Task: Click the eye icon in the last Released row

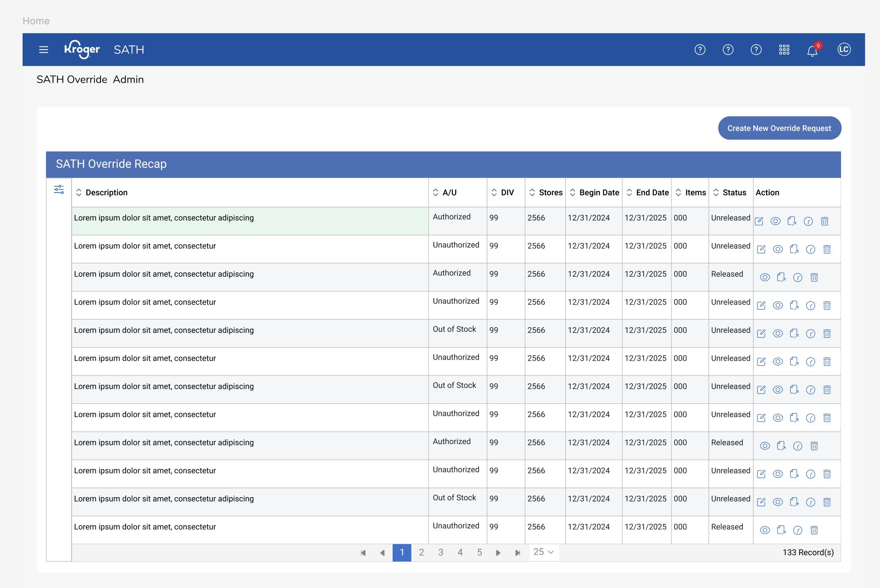Action: pyautogui.click(x=764, y=530)
